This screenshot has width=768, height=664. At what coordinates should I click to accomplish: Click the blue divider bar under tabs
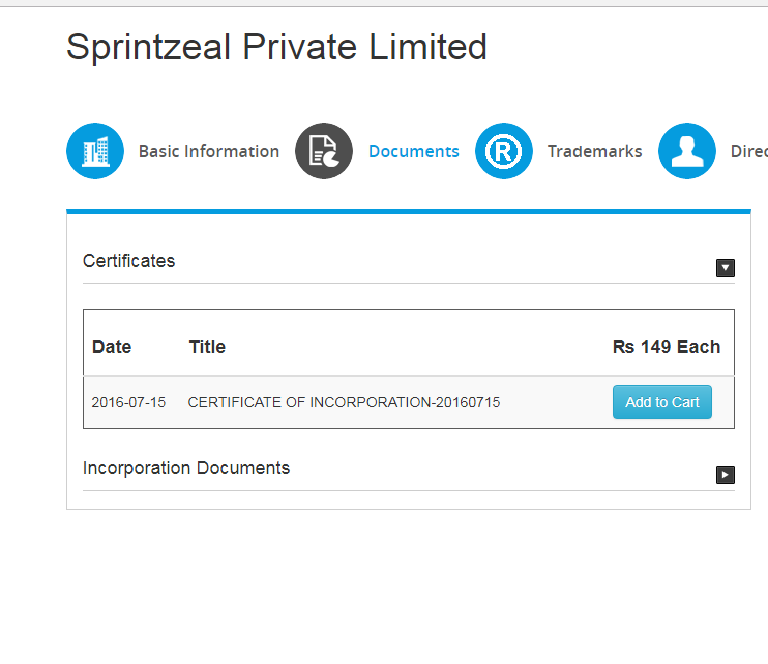tap(408, 211)
